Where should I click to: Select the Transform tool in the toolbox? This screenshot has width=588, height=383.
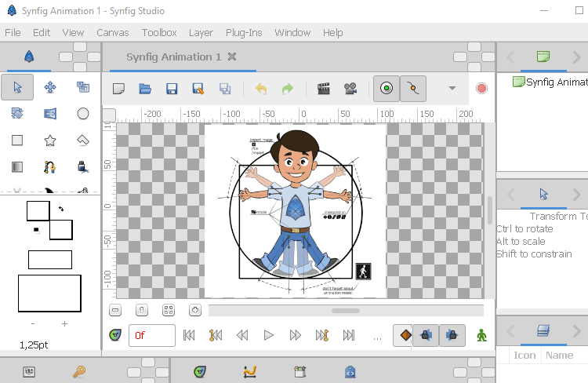(x=17, y=88)
